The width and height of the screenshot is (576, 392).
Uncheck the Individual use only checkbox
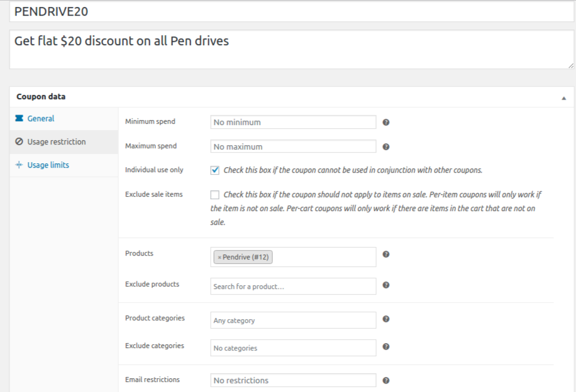[215, 170]
